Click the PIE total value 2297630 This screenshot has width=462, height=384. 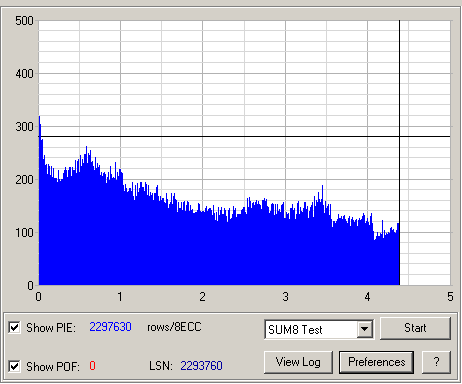click(x=110, y=327)
